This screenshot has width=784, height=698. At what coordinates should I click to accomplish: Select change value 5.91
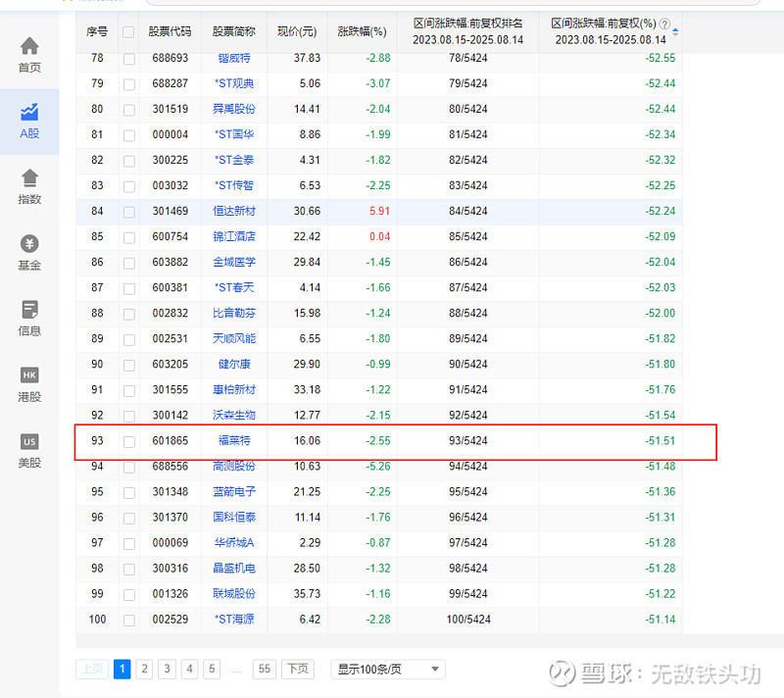click(x=379, y=211)
